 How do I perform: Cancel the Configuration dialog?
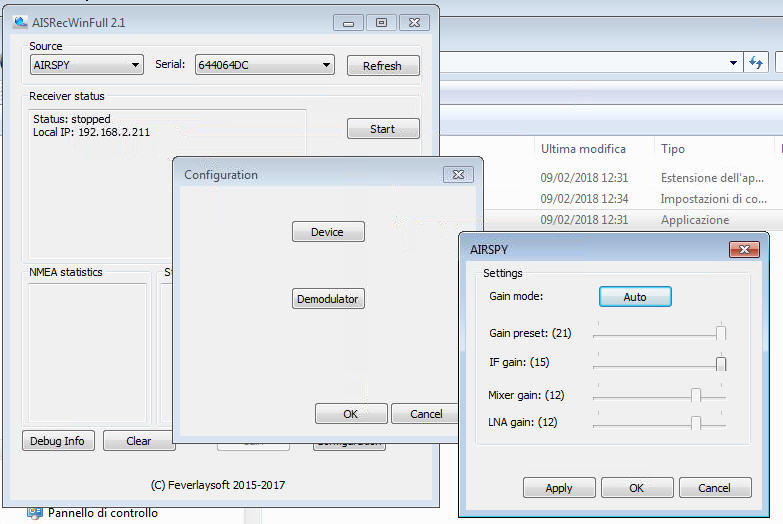tap(425, 414)
